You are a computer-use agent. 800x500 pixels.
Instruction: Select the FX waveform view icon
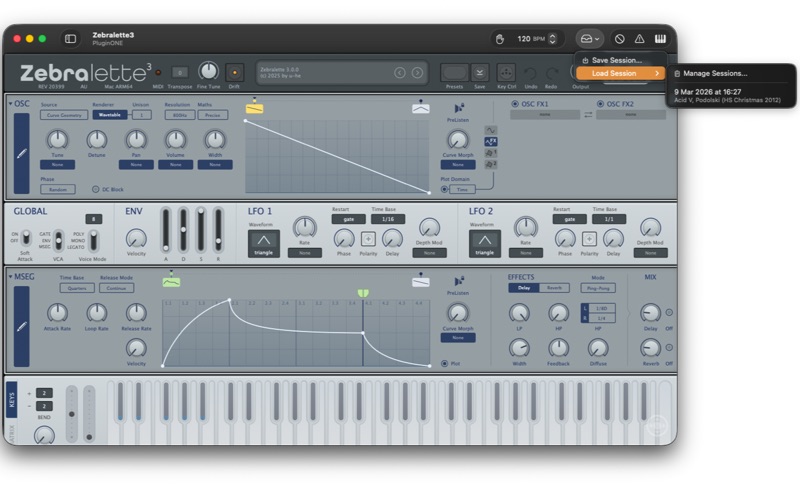coord(490,142)
